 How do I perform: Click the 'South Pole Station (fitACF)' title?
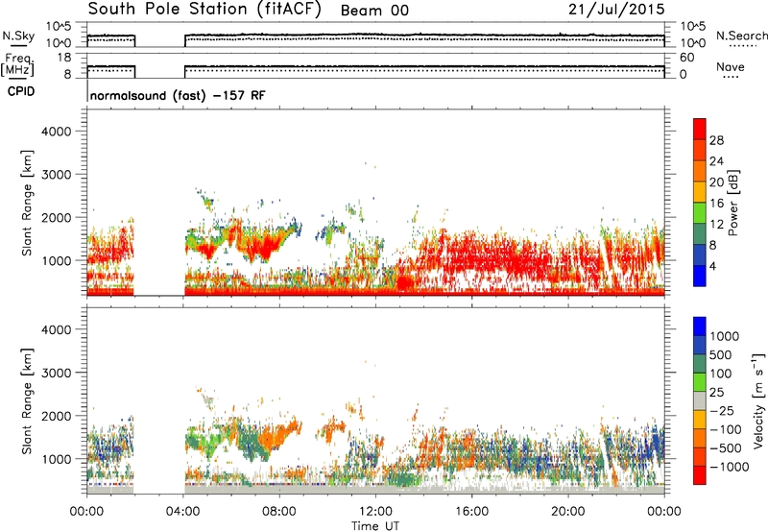tap(204, 10)
